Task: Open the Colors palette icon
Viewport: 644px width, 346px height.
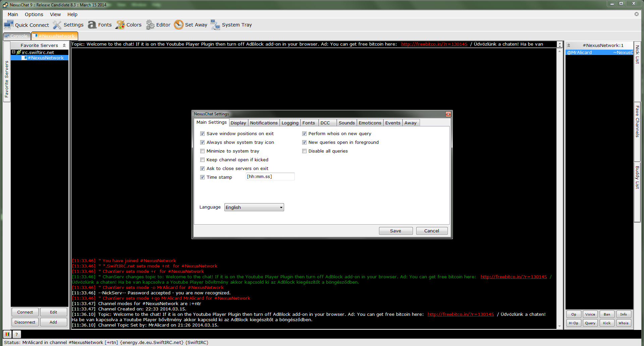Action: coord(120,25)
